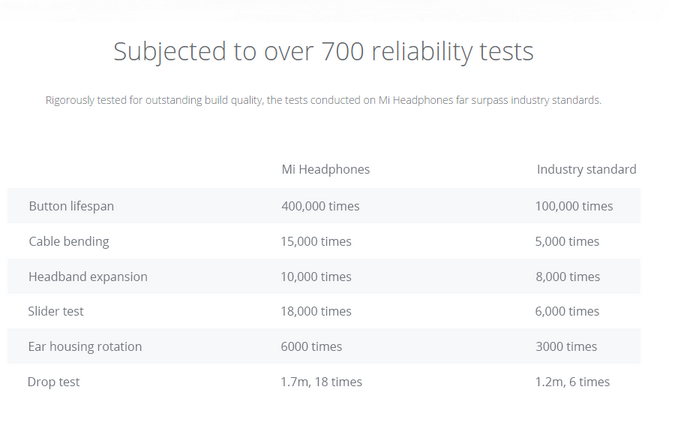Click the "Button lifespan" row label
693x429 pixels.
point(71,206)
